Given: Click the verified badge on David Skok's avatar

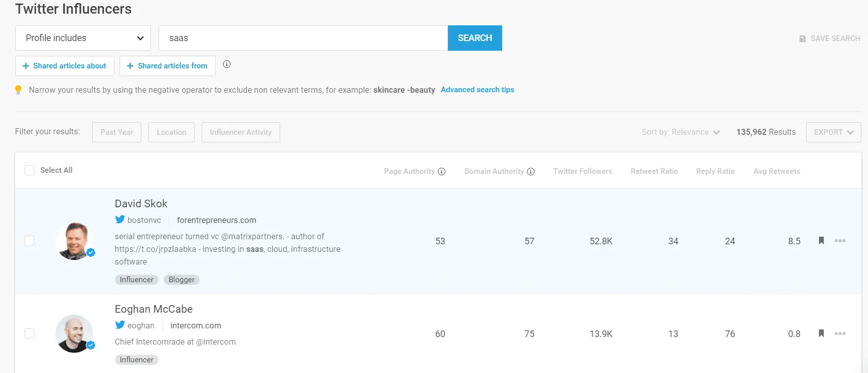Looking at the screenshot, I should click(91, 252).
